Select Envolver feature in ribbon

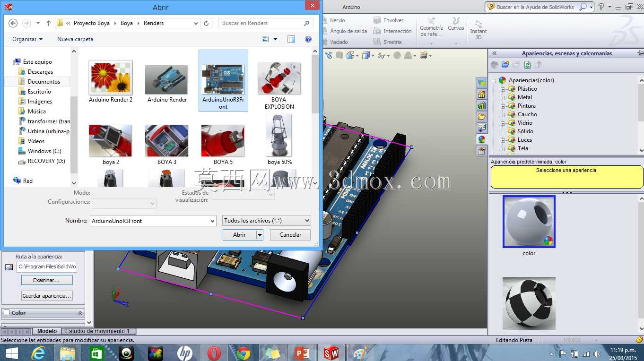tap(388, 20)
